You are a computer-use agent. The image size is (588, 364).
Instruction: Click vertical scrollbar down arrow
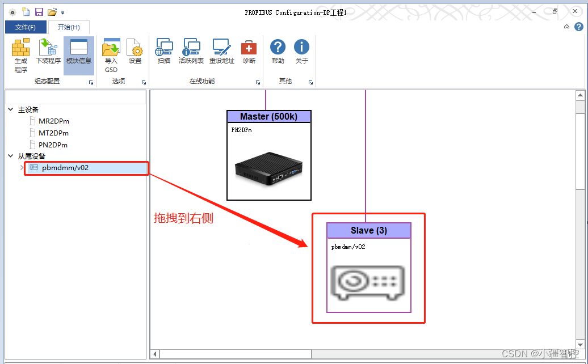pyautogui.click(x=580, y=345)
